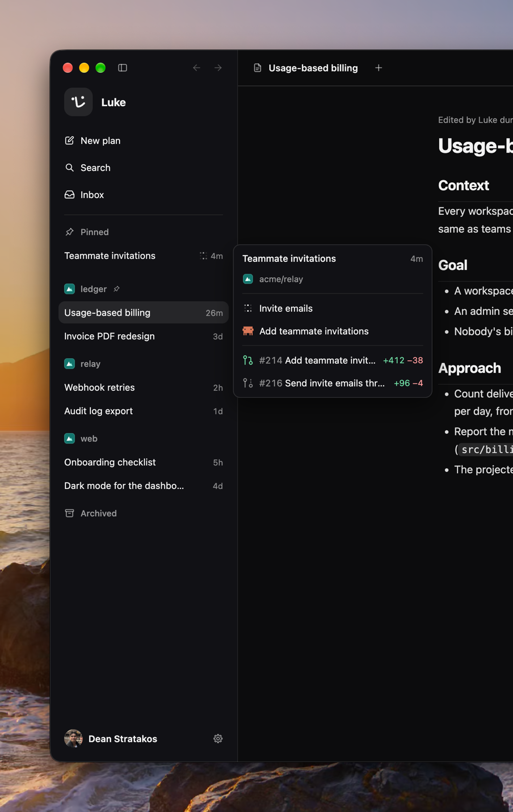
Task: Open Invite emails item in popover
Action: (333, 308)
